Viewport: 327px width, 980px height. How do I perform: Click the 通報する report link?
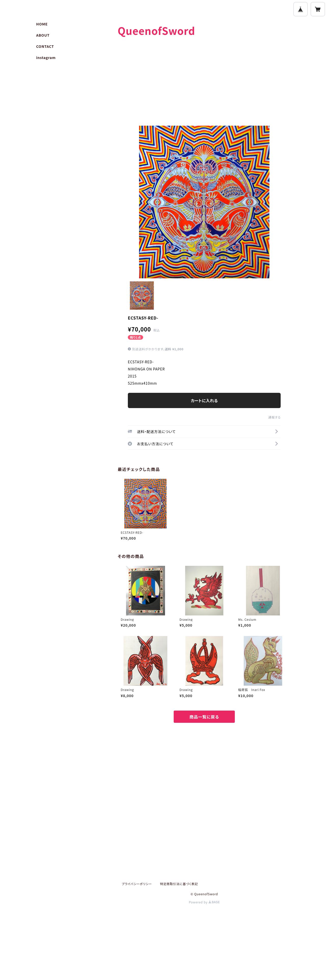(x=274, y=417)
